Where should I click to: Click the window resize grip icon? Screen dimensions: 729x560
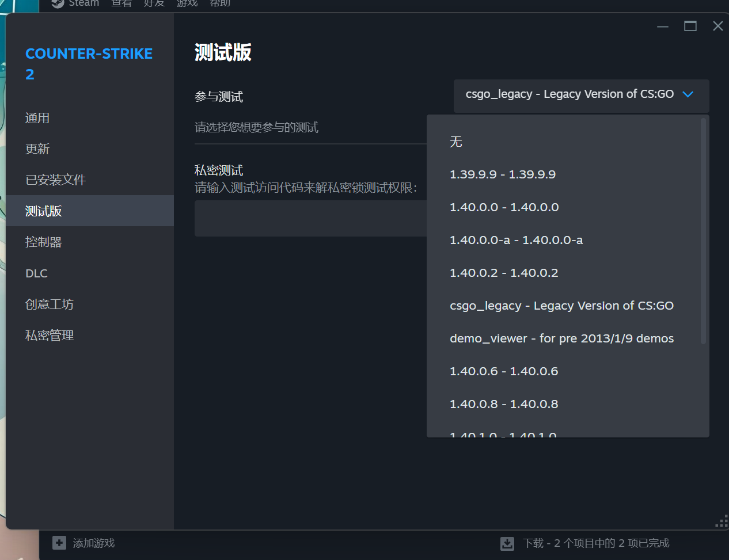[x=722, y=521]
